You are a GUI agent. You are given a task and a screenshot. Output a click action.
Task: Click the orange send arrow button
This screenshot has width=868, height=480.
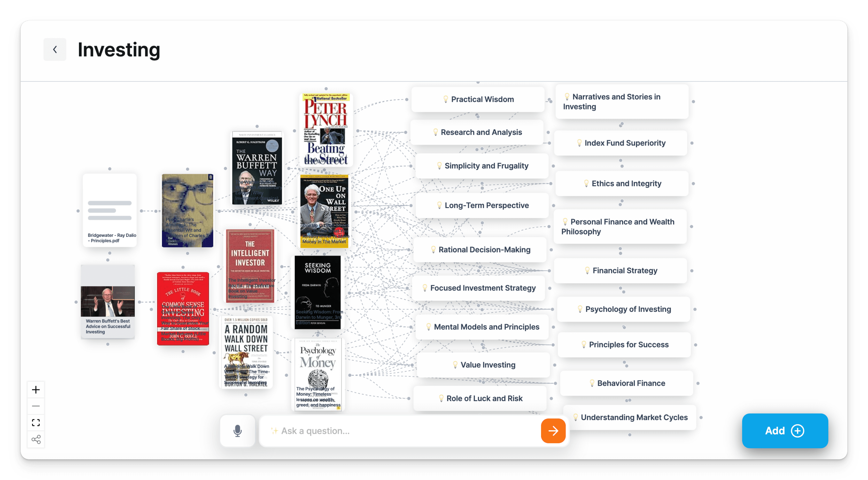pos(553,431)
